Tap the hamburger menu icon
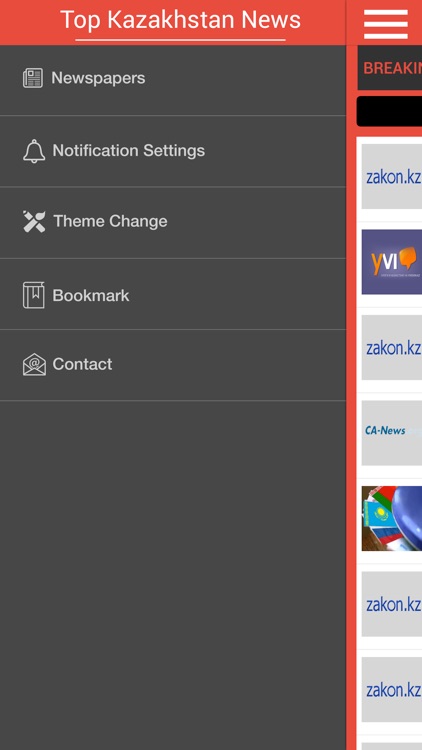 tap(386, 24)
